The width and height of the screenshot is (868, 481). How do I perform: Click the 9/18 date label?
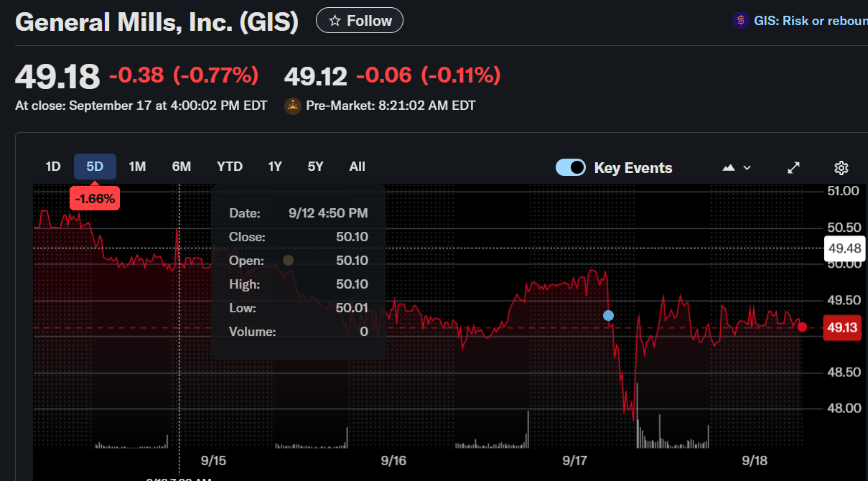(755, 460)
